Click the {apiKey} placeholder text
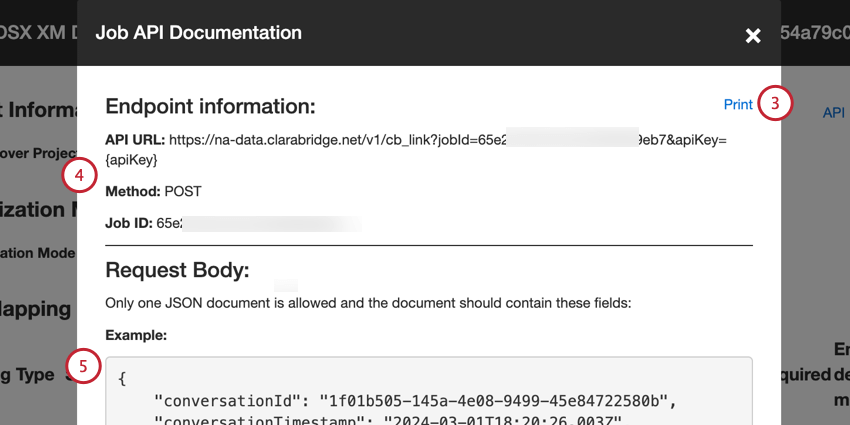 tap(131, 160)
